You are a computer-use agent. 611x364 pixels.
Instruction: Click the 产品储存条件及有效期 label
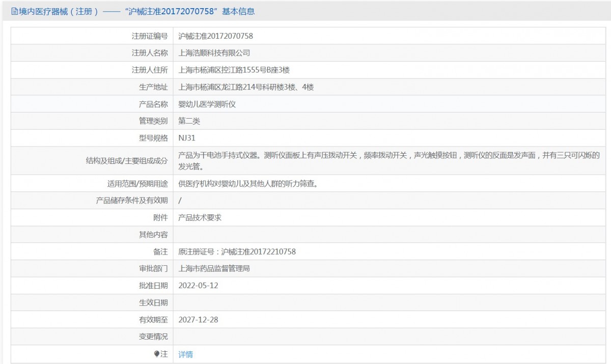pos(132,201)
